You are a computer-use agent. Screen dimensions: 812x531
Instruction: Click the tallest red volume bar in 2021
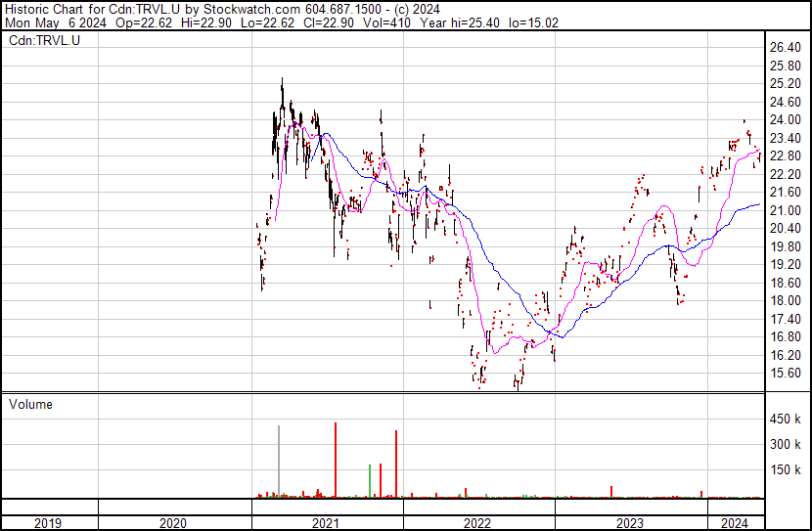[336, 460]
